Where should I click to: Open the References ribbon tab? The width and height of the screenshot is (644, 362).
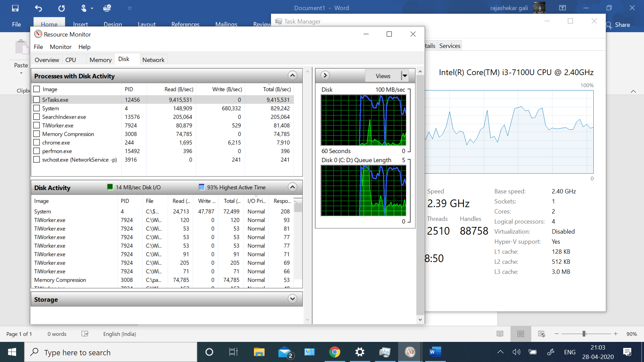click(x=185, y=24)
